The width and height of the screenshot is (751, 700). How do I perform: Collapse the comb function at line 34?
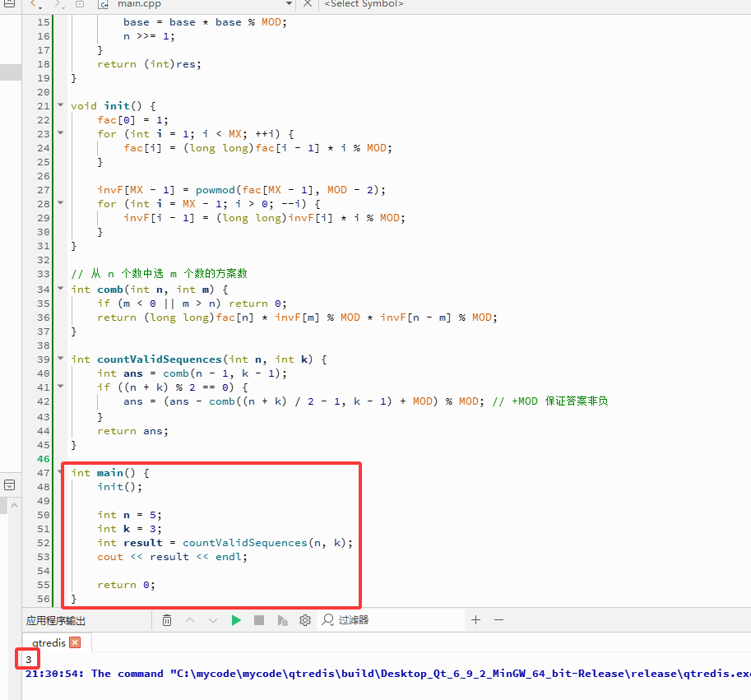[x=60, y=288]
